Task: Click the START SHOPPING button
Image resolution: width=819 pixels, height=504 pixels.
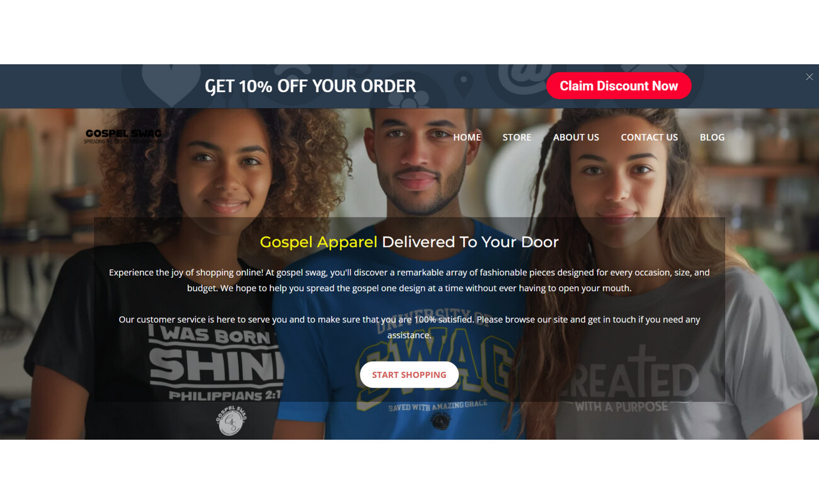Action: pyautogui.click(x=409, y=374)
